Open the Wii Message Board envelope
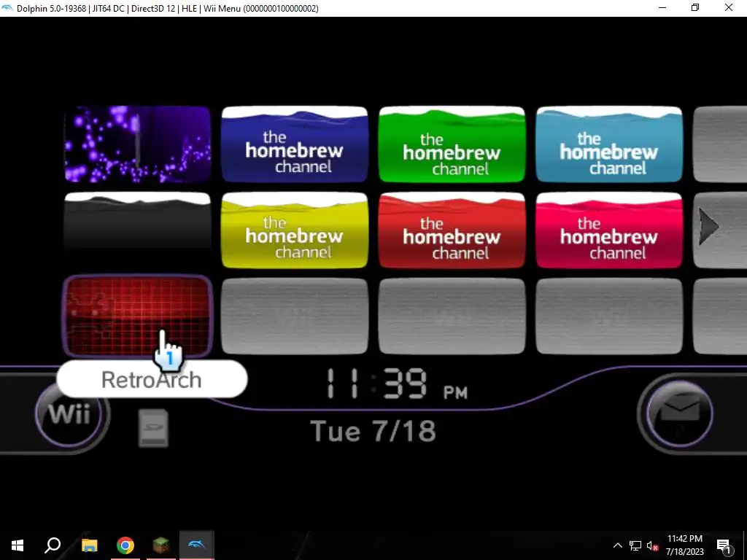 point(680,413)
